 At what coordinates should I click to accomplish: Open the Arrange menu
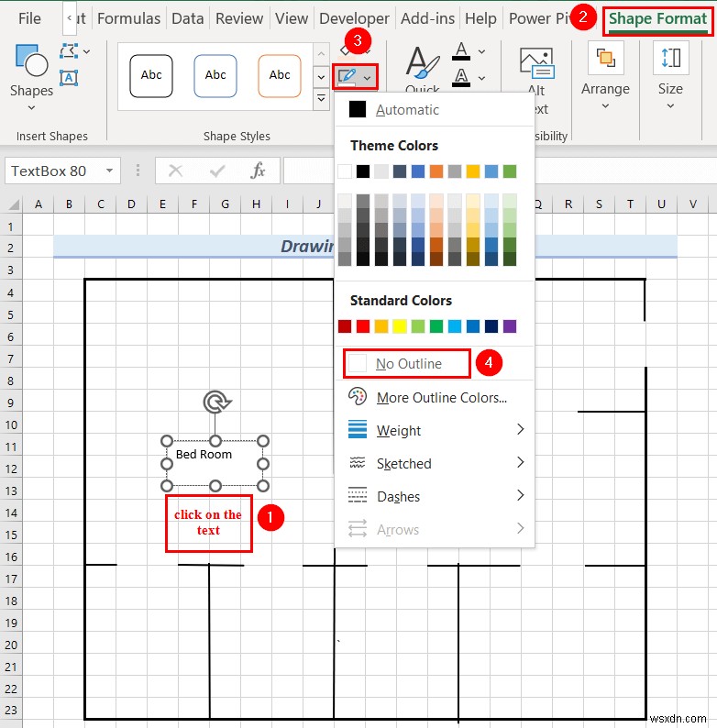[605, 77]
